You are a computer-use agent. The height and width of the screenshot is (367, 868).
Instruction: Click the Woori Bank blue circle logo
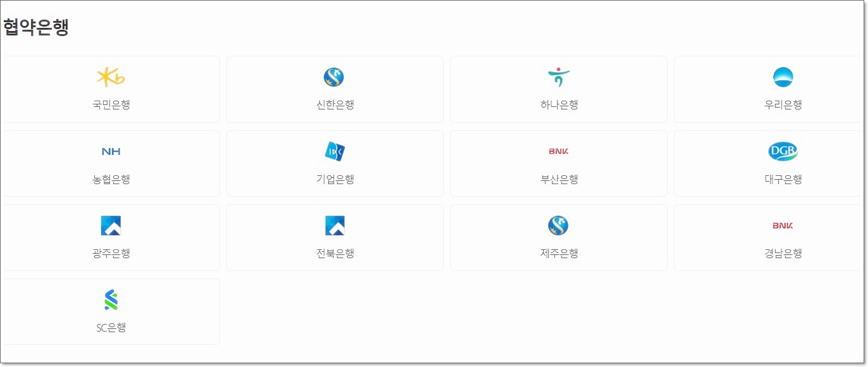[783, 77]
